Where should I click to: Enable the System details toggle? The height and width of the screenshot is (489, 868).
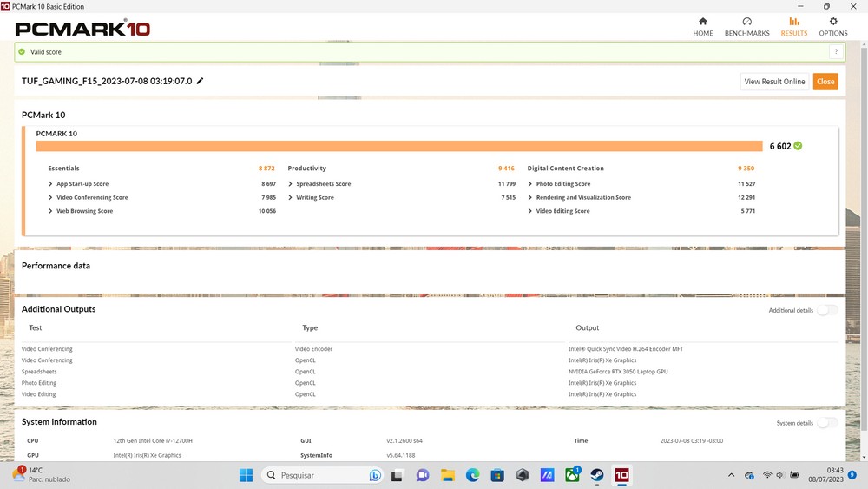827,423
